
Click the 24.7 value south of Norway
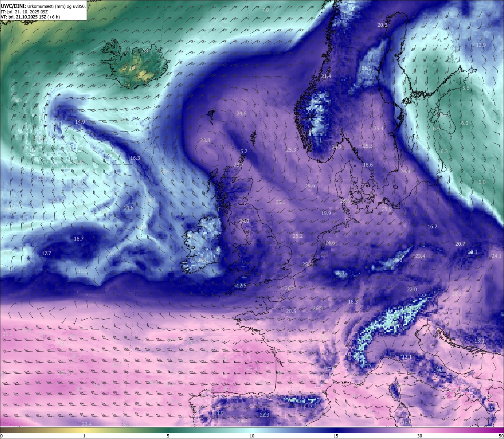[x=337, y=148]
